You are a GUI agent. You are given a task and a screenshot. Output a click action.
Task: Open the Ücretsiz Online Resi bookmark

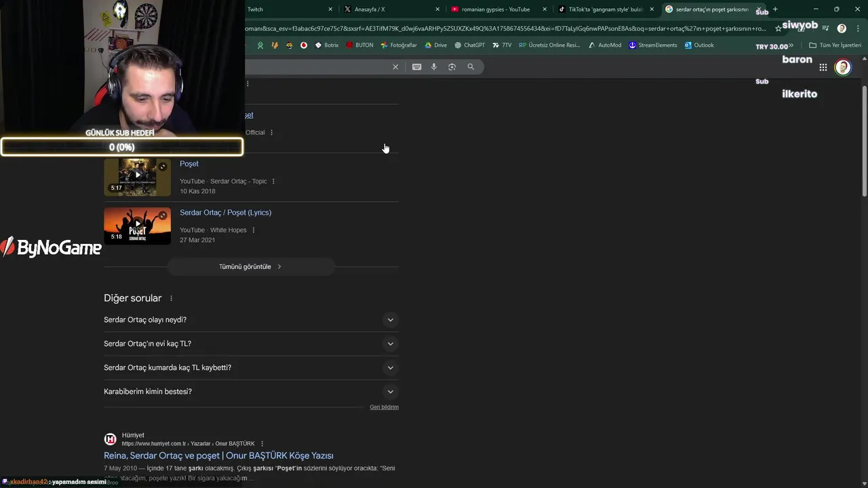pos(550,45)
